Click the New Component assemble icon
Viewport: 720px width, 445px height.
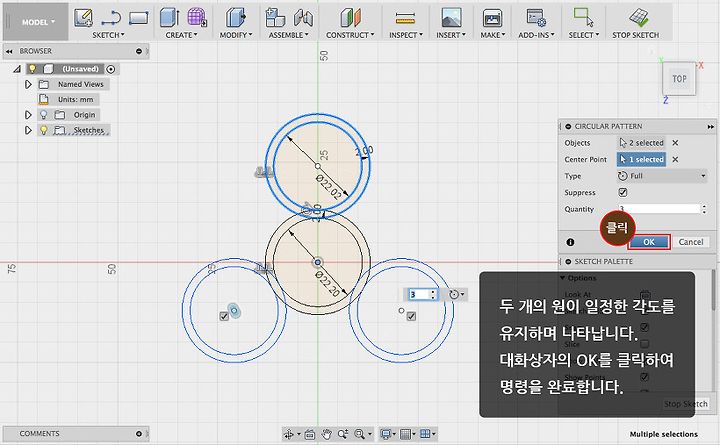pyautogui.click(x=275, y=18)
